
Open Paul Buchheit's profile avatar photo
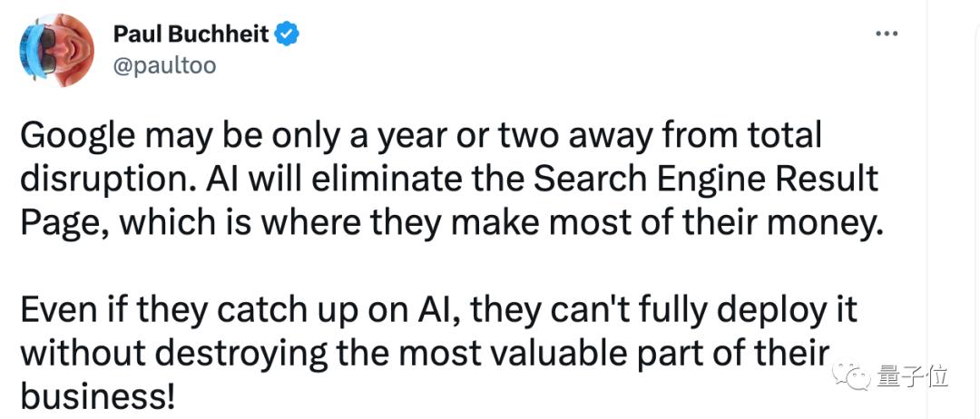[57, 51]
